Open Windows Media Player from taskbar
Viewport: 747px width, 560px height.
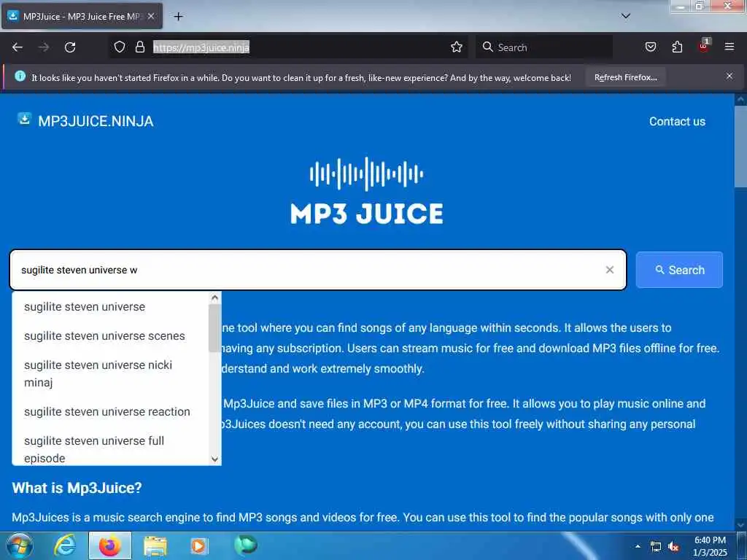click(198, 546)
